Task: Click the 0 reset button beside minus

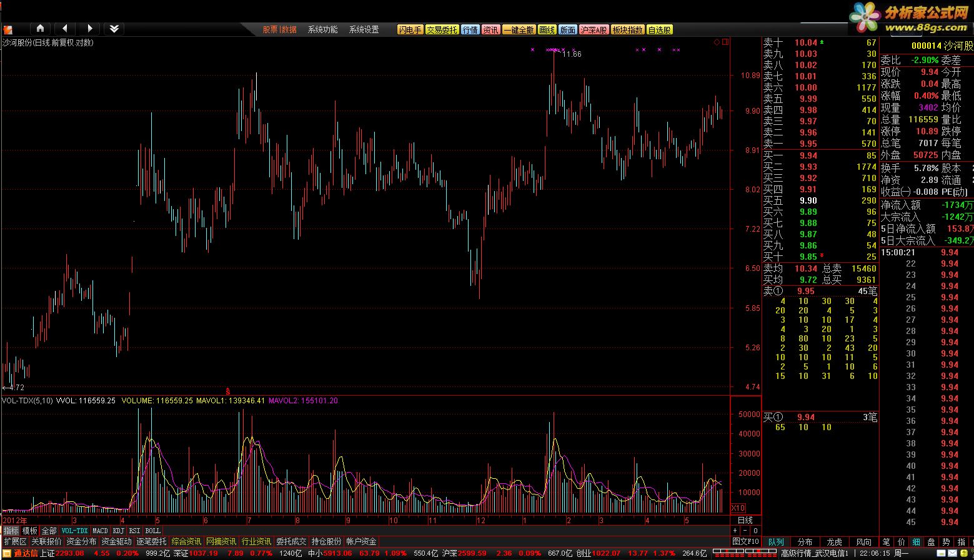Action: 755,531
